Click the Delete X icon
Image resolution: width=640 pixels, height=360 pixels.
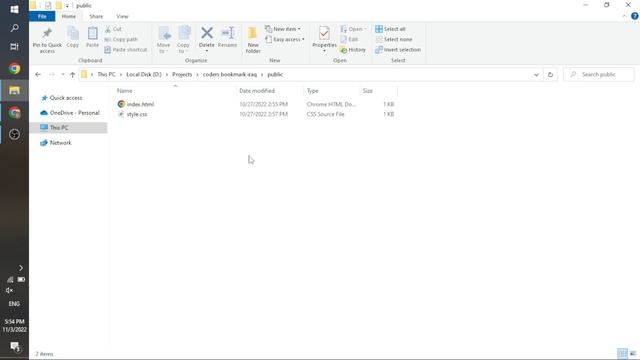(207, 33)
